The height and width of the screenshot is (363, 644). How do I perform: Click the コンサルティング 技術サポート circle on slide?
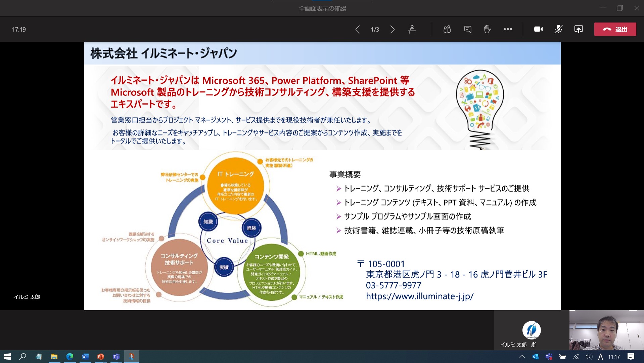(179, 267)
